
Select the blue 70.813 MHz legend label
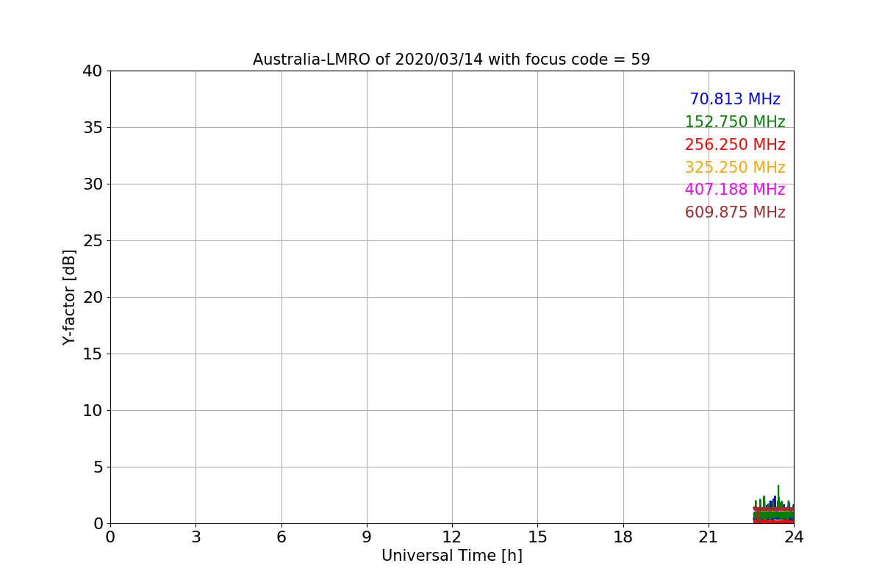point(735,99)
